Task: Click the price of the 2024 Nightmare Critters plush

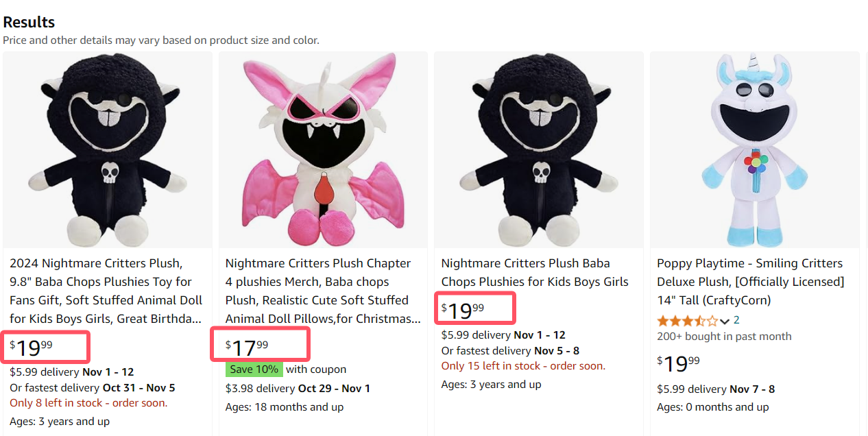Action: 32,348
